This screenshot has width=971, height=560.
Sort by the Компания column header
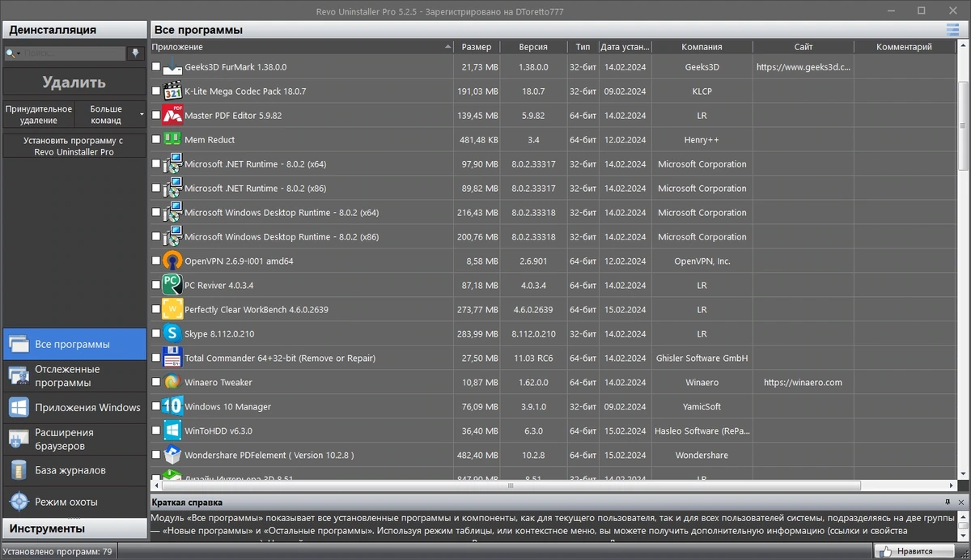(702, 47)
